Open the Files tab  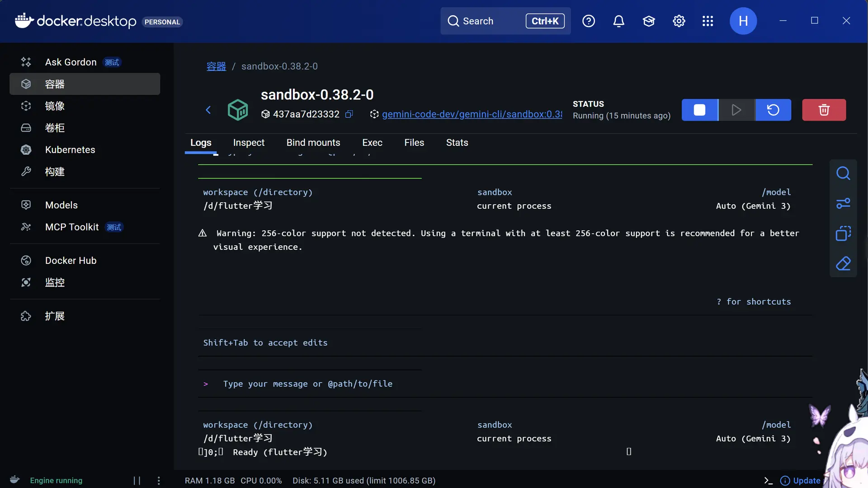pos(414,143)
